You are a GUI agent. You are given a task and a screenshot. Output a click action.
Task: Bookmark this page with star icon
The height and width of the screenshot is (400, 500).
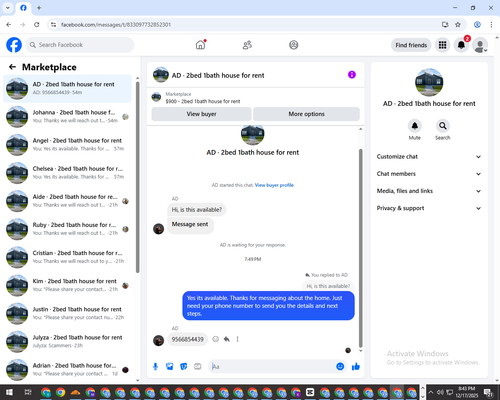pyautogui.click(x=458, y=25)
